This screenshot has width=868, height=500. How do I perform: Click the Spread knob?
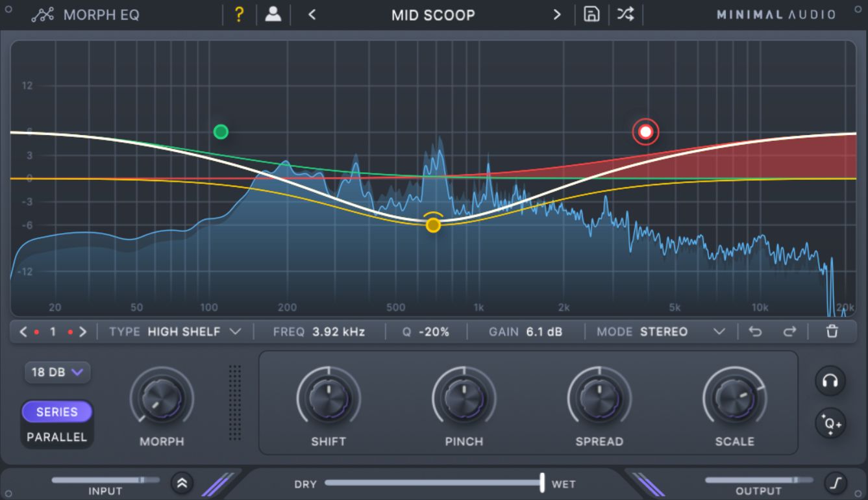tap(599, 397)
